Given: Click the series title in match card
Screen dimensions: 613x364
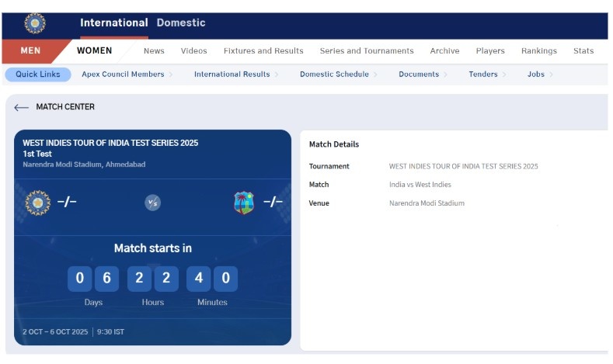Looking at the screenshot, I should pos(110,143).
